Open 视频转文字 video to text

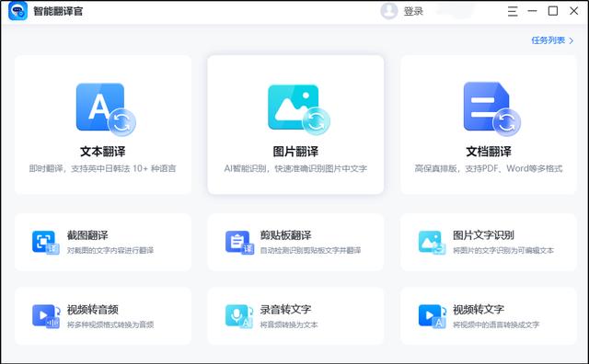tap(489, 316)
